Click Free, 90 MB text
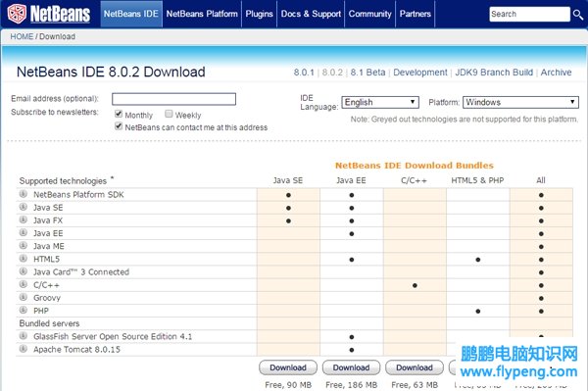Screen dimensions: 588x391 click(288, 385)
